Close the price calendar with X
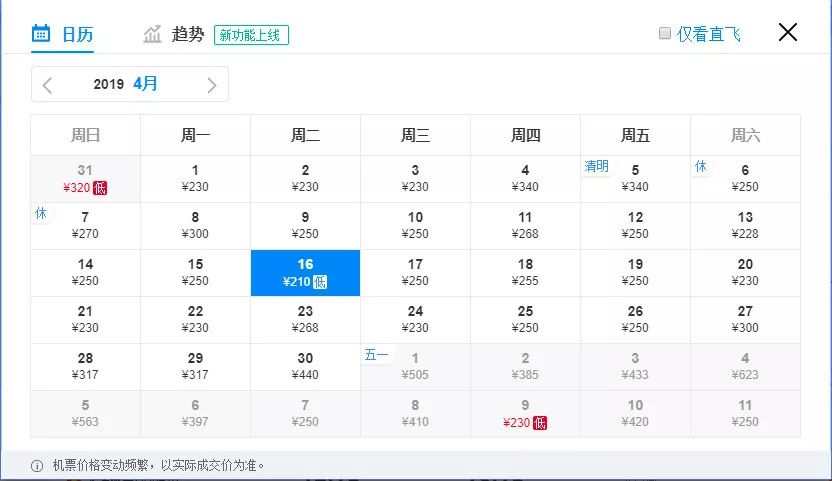The image size is (832, 481). point(787,32)
